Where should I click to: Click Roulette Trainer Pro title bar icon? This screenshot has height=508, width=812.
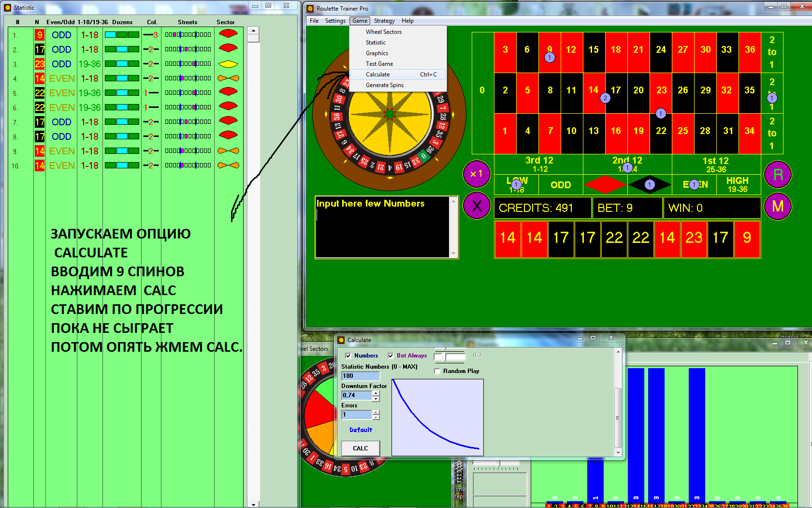tap(310, 8)
